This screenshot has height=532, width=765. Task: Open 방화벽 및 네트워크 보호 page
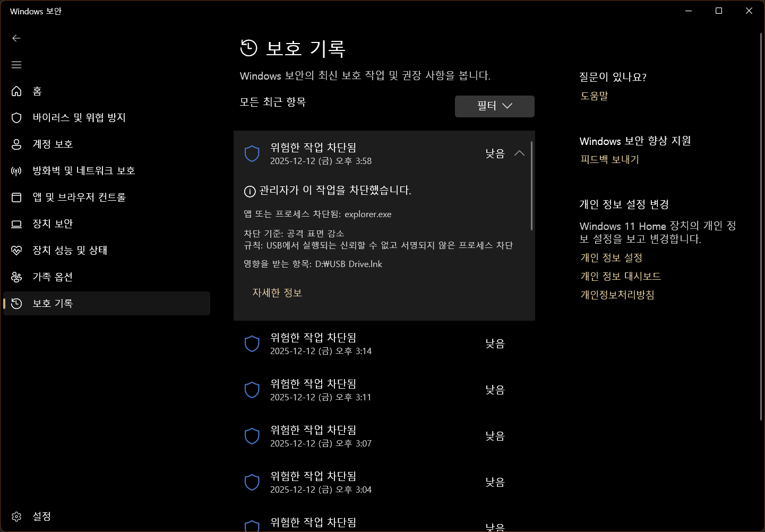pos(107,171)
